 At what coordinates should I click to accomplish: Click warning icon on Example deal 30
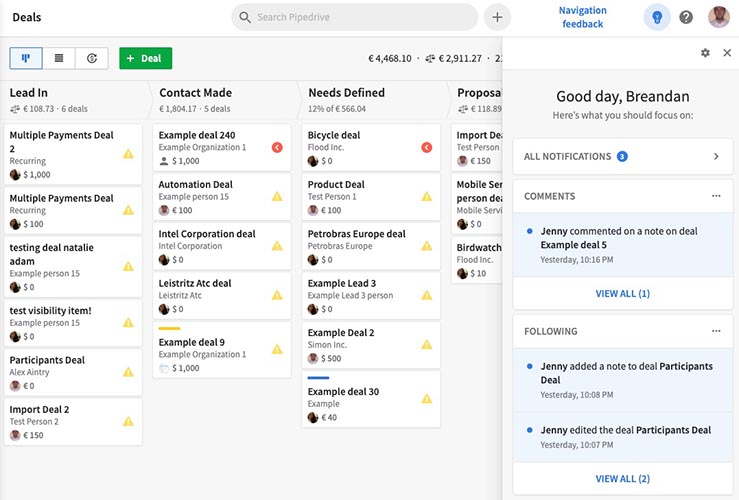tap(427, 399)
